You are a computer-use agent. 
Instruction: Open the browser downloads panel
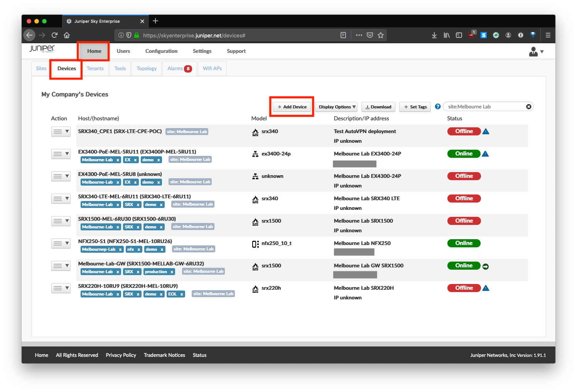tap(434, 35)
